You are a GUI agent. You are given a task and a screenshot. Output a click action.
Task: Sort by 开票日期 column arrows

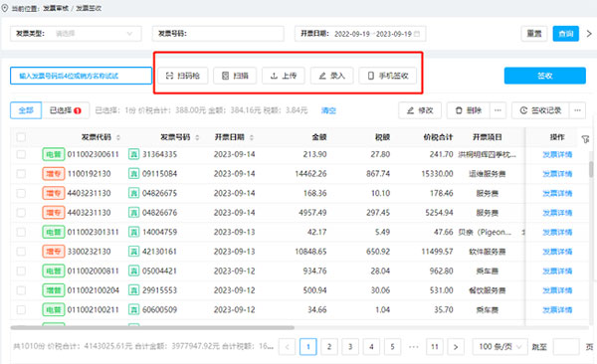252,137
